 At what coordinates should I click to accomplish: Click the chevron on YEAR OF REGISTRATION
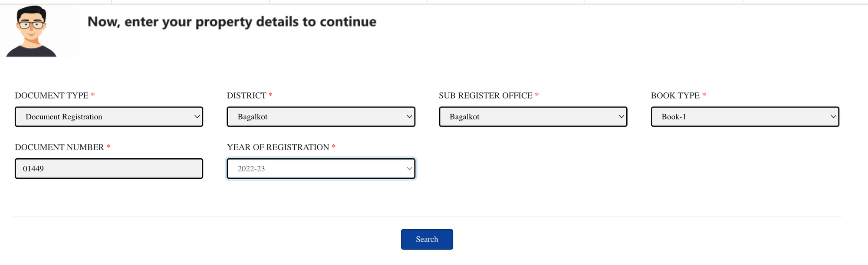click(x=408, y=168)
